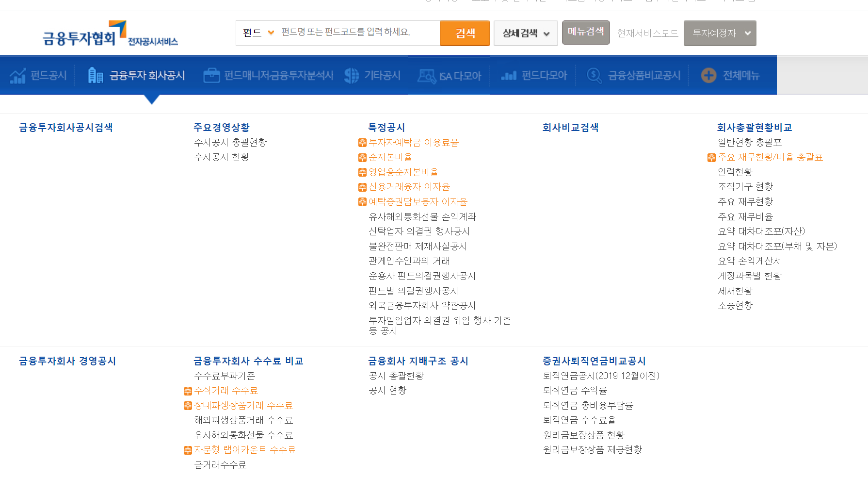Open 해외파생상품거래 수수료 link
Viewport: 868px width, 478px height.
click(x=243, y=420)
